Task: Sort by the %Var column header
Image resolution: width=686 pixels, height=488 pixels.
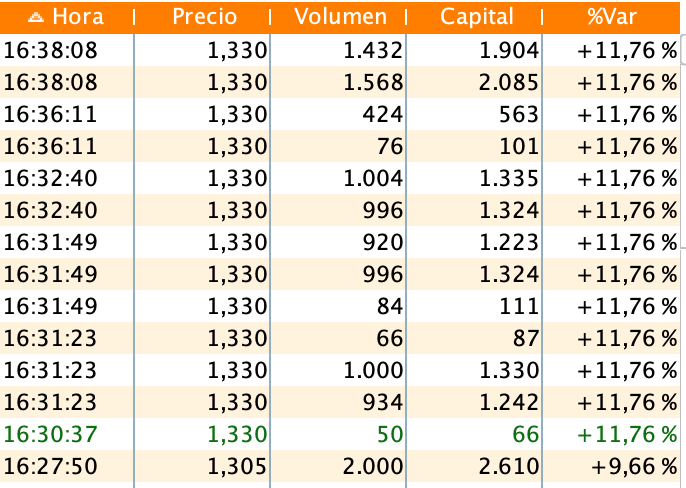Action: tap(612, 17)
